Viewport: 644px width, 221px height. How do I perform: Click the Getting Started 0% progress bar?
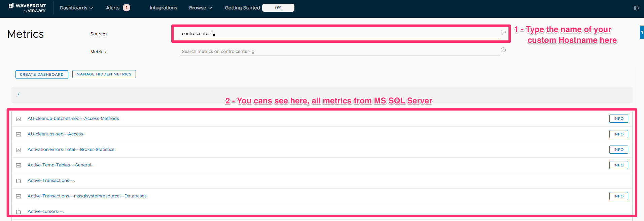click(x=278, y=8)
